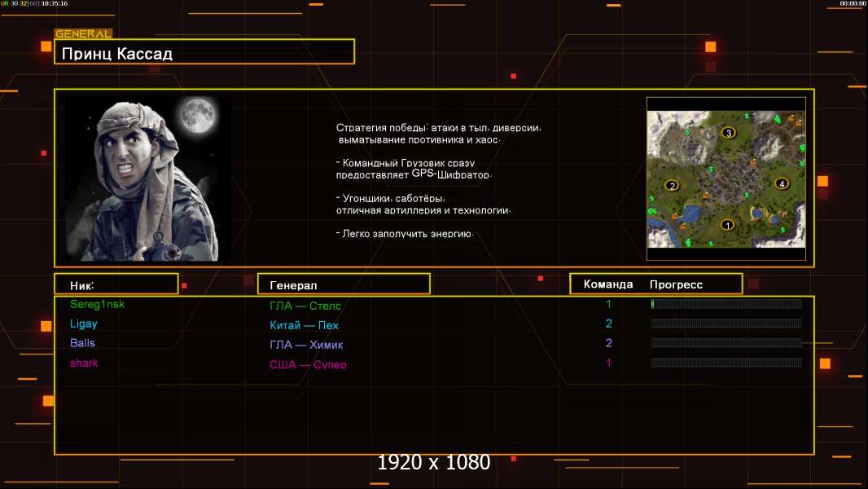Click 'Легко заполучить энергию' line
Viewport: 868px width, 489px height.
[405, 234]
